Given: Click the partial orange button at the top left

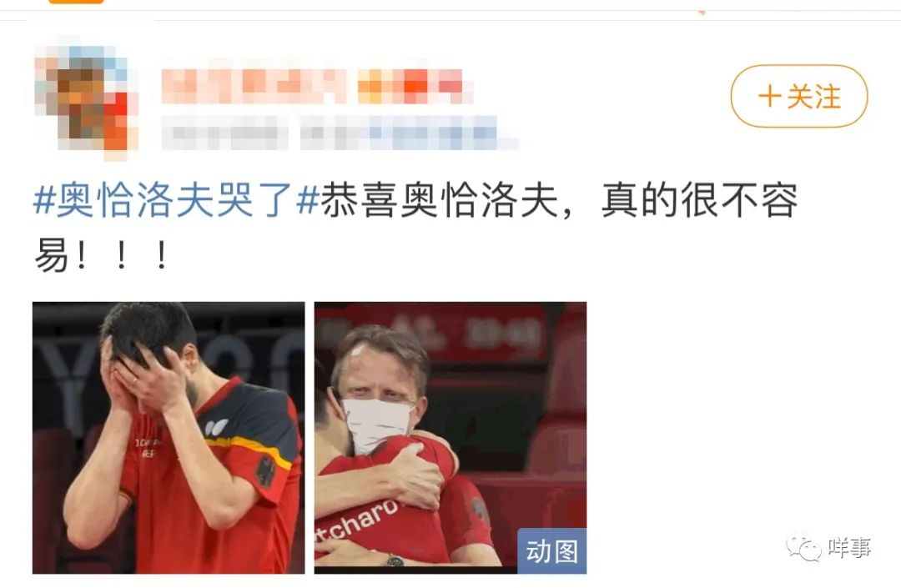Looking at the screenshot, I should pyautogui.click(x=76, y=2).
